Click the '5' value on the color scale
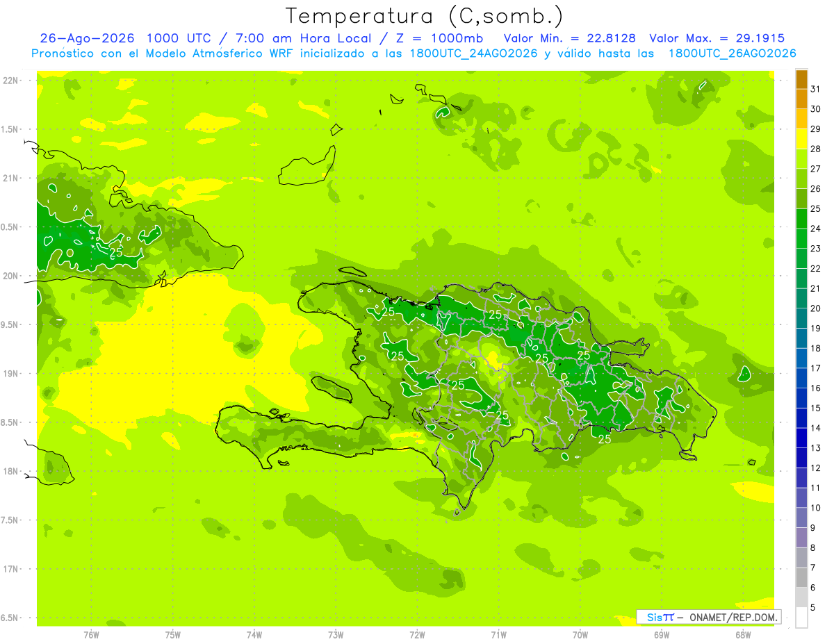The width and height of the screenshot is (834, 644). 813,608
